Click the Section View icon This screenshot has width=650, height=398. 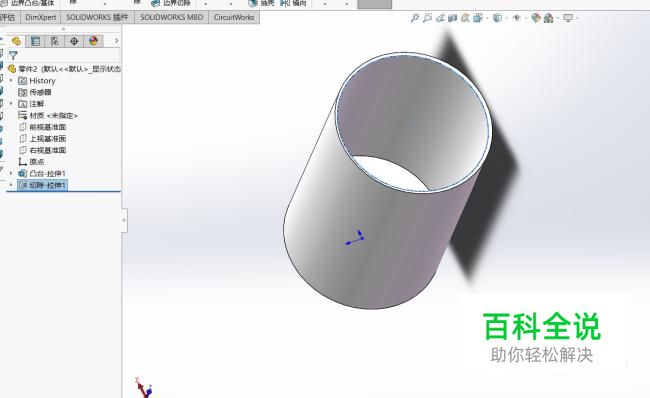[453, 18]
